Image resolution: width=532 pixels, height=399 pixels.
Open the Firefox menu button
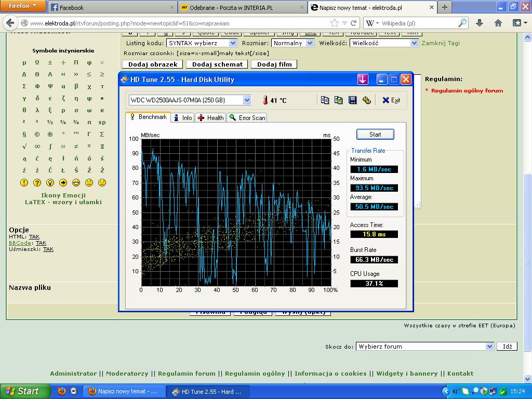coord(22,6)
